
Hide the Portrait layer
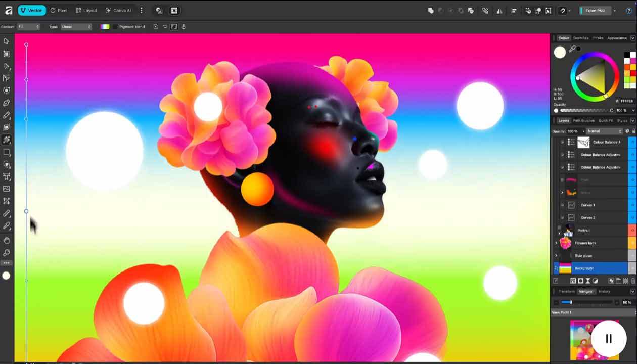632,231
